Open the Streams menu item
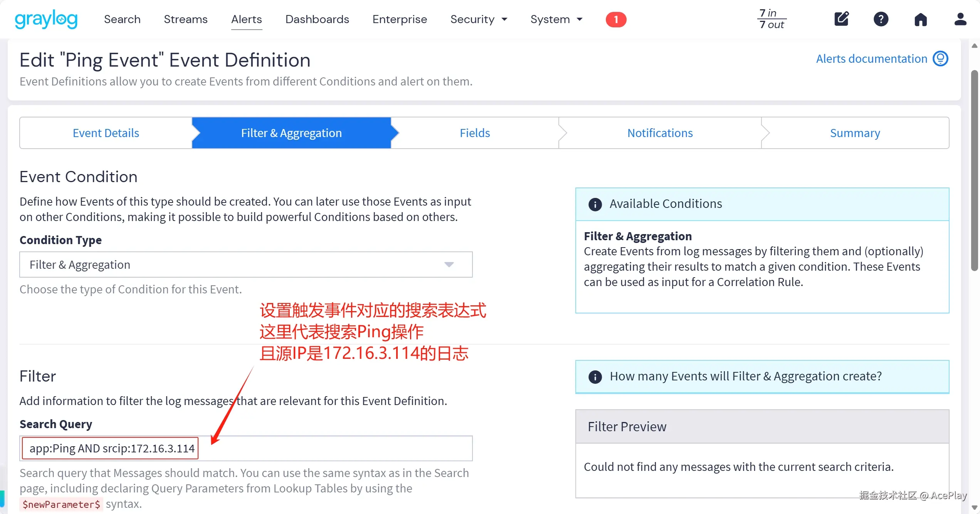This screenshot has width=980, height=514. (185, 19)
